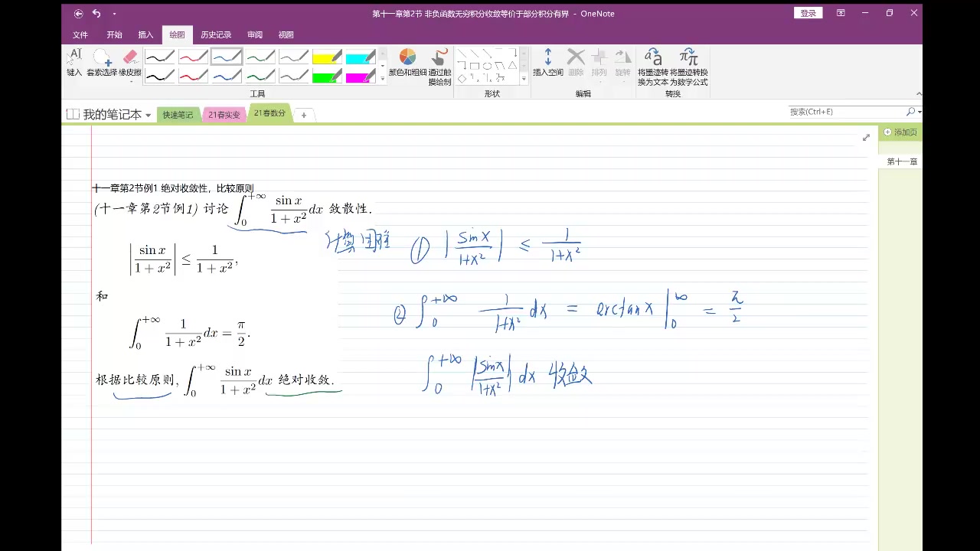Open the View (视图) tab
The image size is (980, 551).
tap(286, 34)
